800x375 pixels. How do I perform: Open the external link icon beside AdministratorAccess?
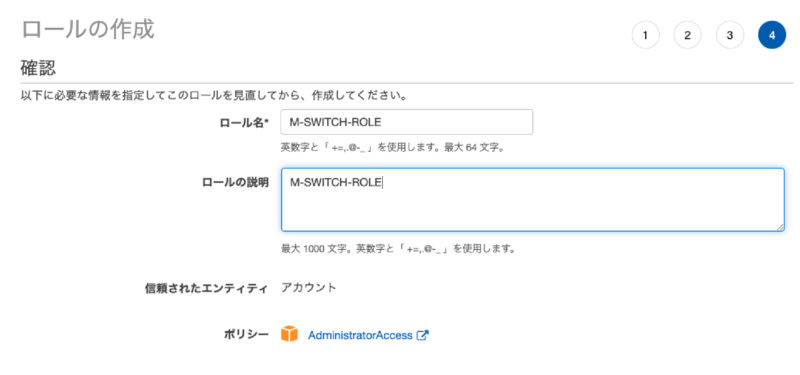pos(422,335)
